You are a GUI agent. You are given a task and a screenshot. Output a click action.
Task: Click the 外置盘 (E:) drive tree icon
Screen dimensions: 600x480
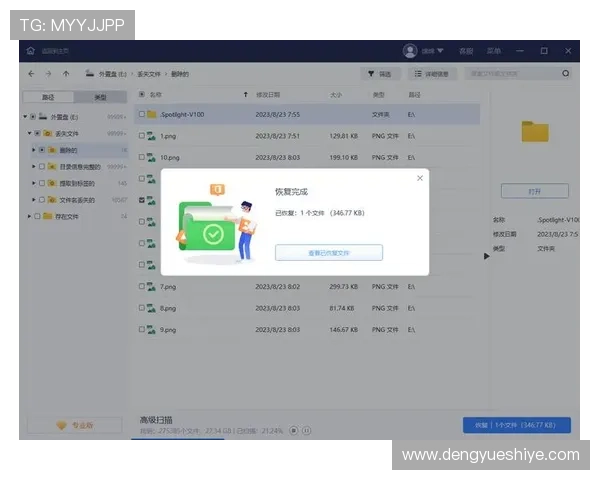[x=43, y=116]
